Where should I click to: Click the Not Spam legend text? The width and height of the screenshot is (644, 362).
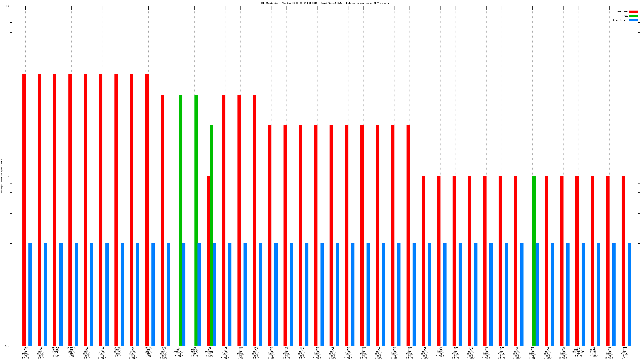tap(622, 12)
